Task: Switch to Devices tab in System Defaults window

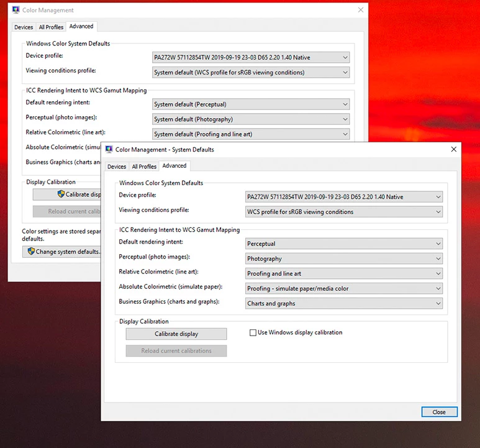Action: (117, 167)
